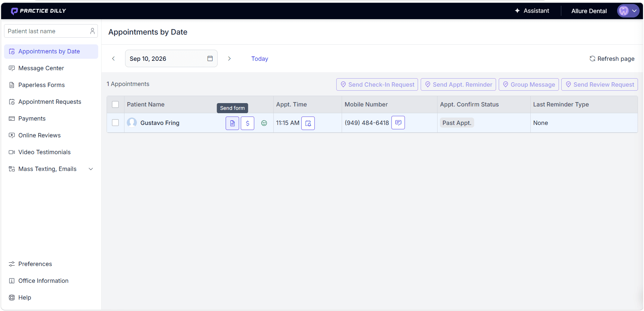Click the Refresh page text
The image size is (644, 311).
(616, 59)
